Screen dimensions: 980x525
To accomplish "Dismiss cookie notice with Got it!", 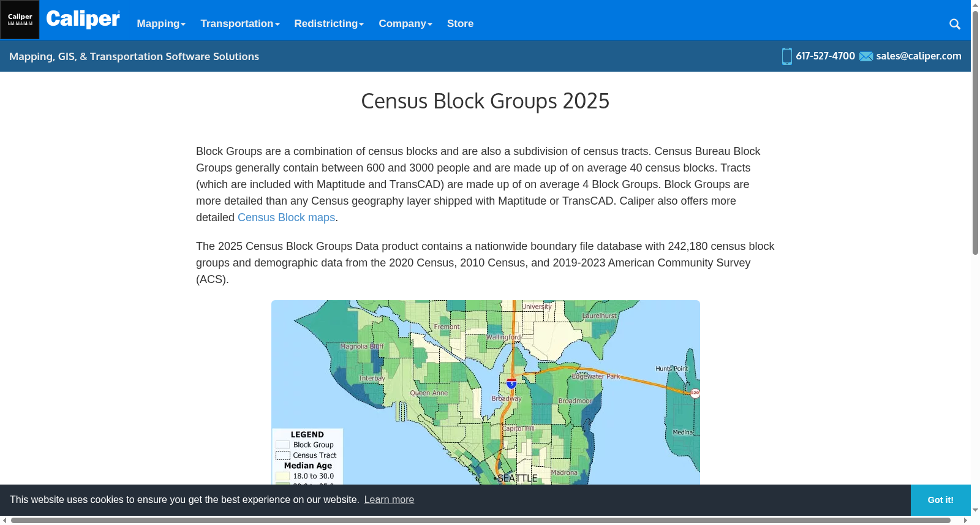I will point(940,500).
